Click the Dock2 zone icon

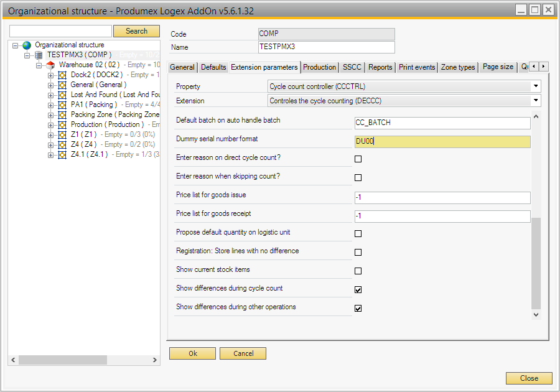tap(62, 75)
